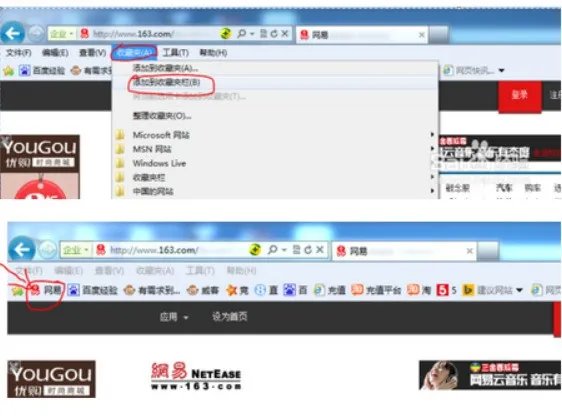Screen dimensions: 562x419
Task: Expand search dropdown arrow in upper address bar
Action: 252,34
